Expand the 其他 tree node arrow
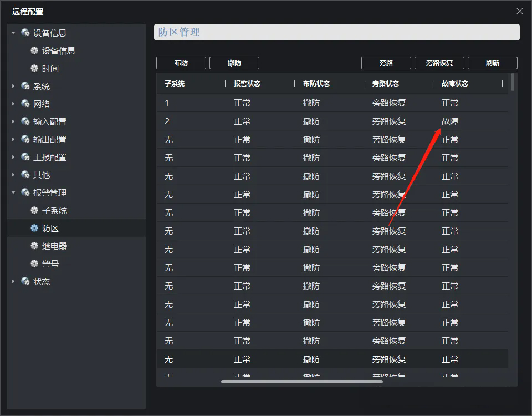Image resolution: width=532 pixels, height=416 pixels. point(13,175)
